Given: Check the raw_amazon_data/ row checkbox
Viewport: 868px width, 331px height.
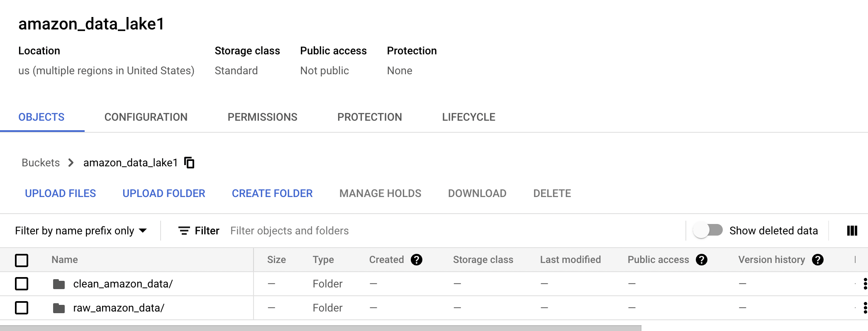Looking at the screenshot, I should pyautogui.click(x=22, y=308).
